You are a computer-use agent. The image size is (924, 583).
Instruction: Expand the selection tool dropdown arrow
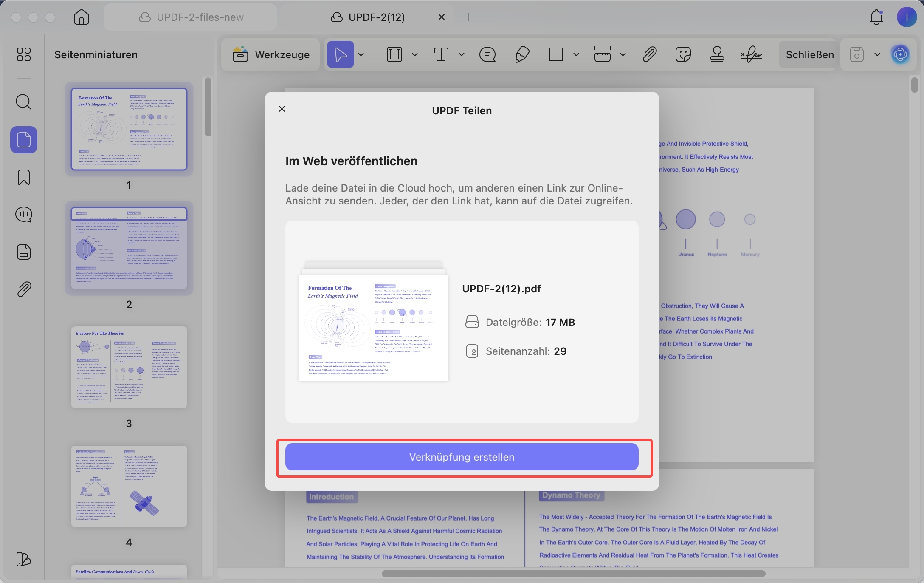point(361,54)
